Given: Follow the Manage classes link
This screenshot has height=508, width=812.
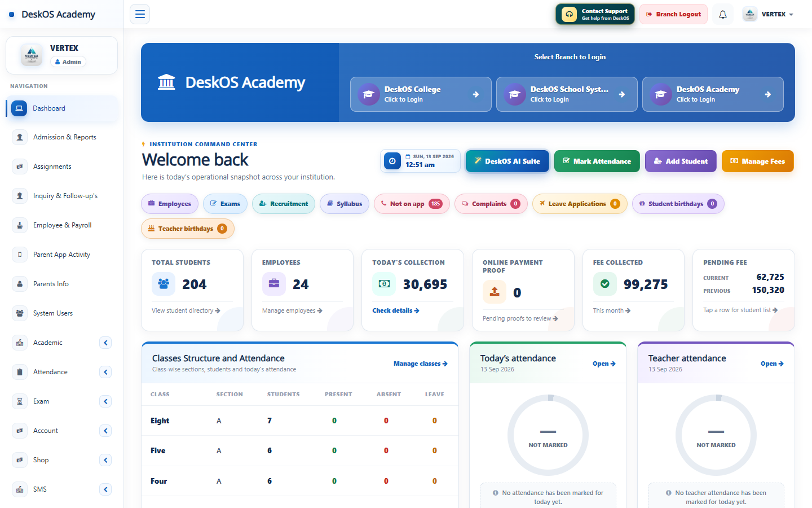Looking at the screenshot, I should 421,364.
